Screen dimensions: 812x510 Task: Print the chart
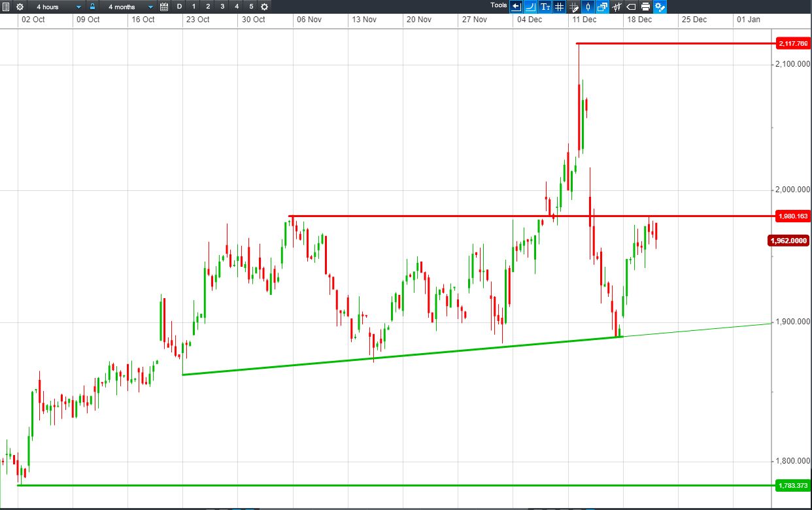coord(645,7)
